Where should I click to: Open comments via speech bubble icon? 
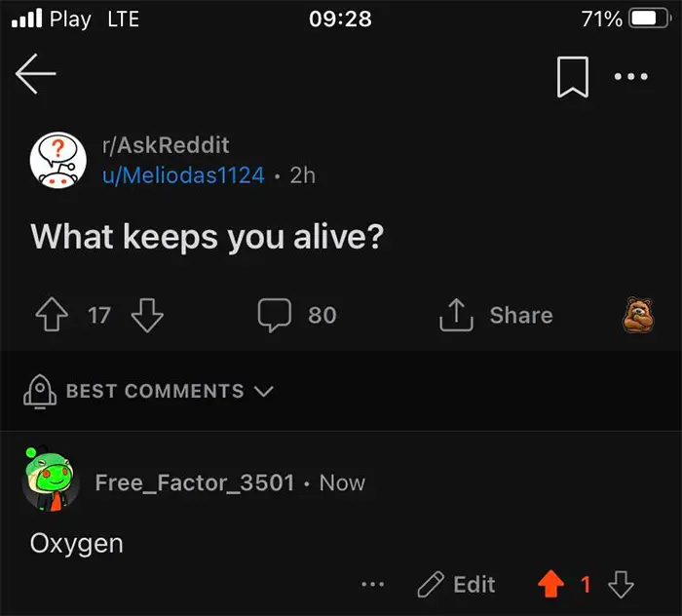pos(275,315)
